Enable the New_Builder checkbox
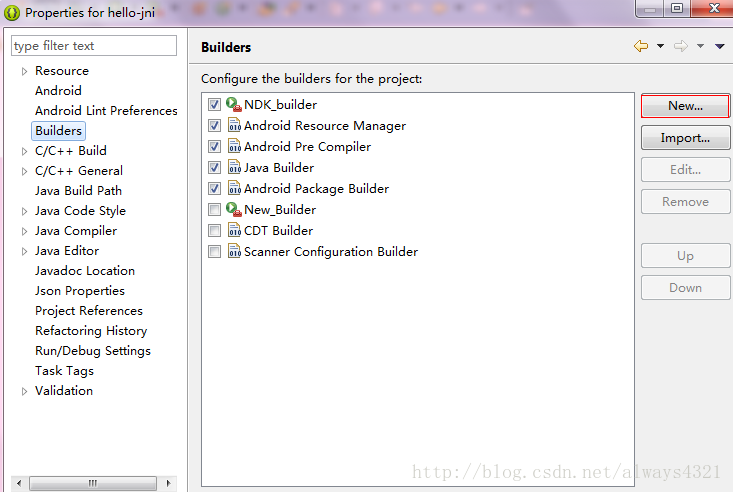Image resolution: width=733 pixels, height=492 pixels. coord(214,210)
